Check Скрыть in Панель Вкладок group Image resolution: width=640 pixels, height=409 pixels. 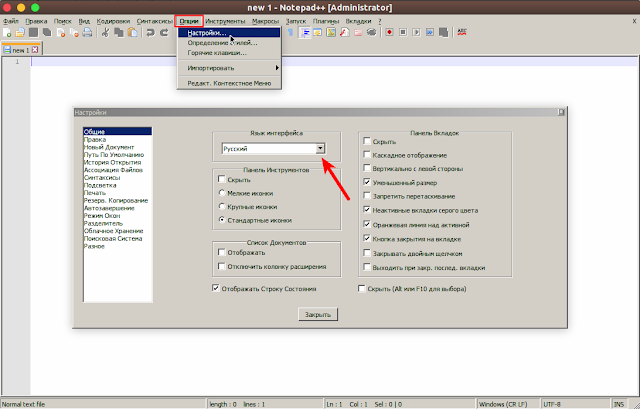(x=367, y=141)
